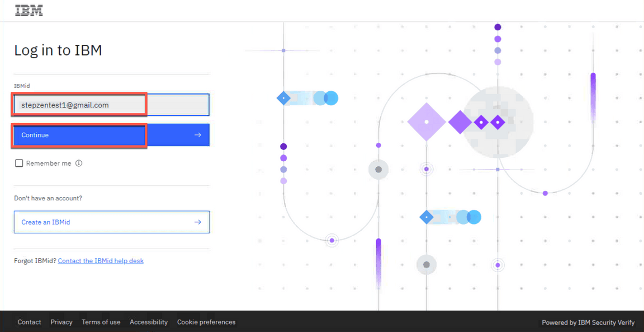Click the arrow icon on Create an IBMid

[x=197, y=222]
